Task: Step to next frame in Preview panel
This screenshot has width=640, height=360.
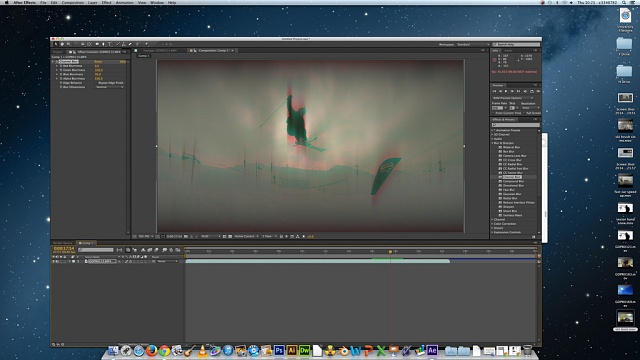Action: (512, 91)
